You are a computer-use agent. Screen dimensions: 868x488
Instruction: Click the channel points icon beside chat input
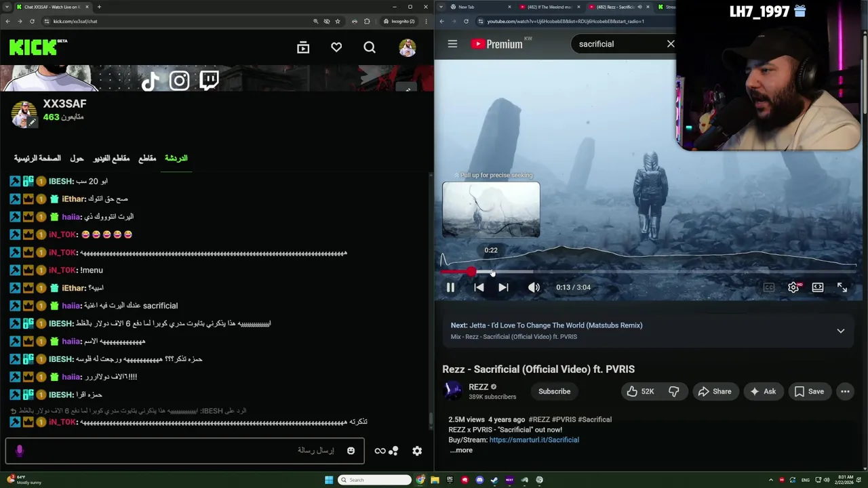(387, 451)
